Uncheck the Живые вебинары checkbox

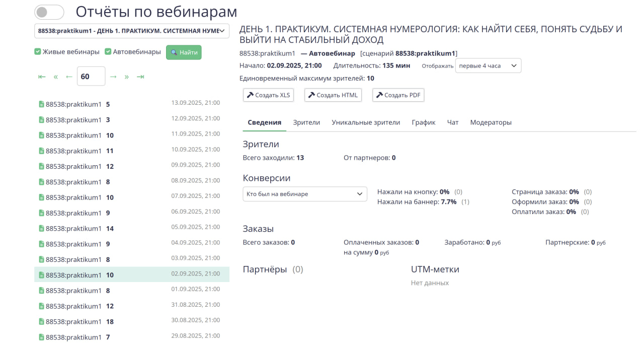38,52
